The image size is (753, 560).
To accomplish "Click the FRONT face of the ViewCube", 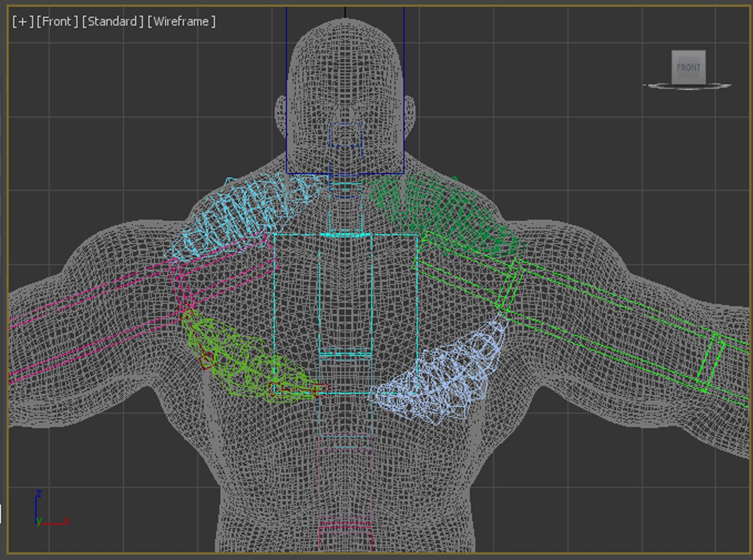I will 689,67.
